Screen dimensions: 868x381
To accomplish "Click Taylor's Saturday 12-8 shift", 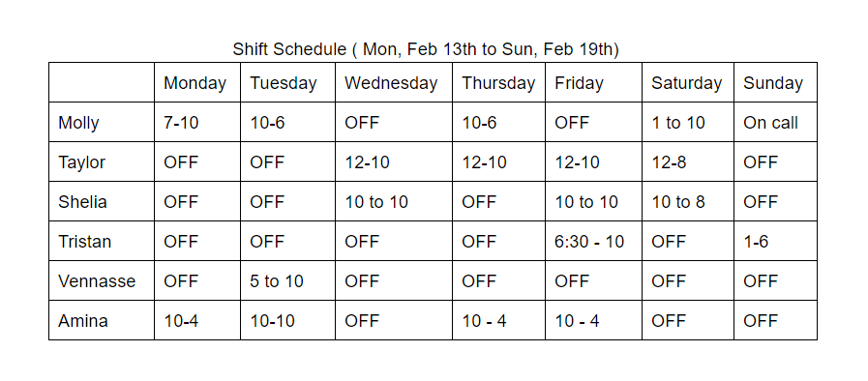I will pyautogui.click(x=688, y=162).
